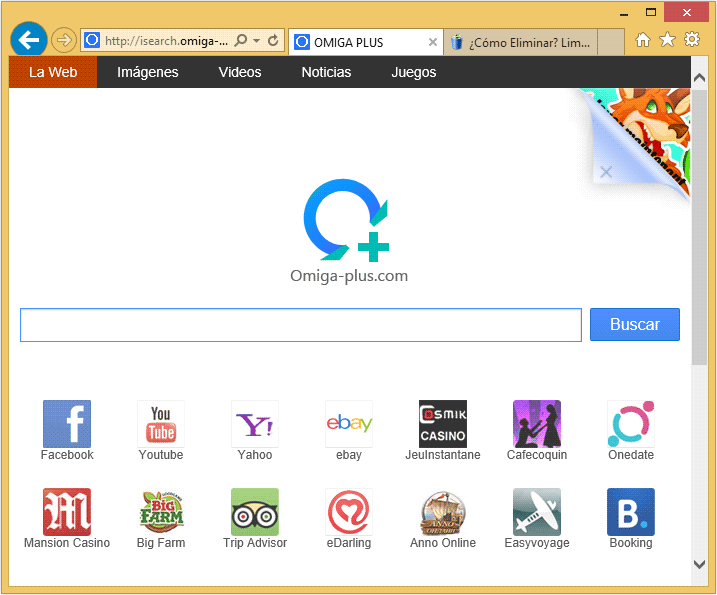Click the scrollbar up arrow
The width and height of the screenshot is (717, 595).
point(699,78)
